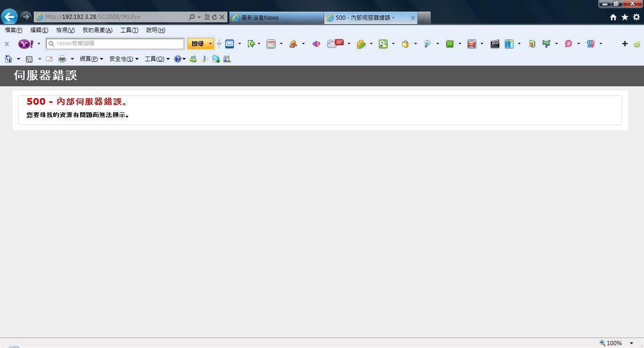Open Favorites star at top right
644x348 pixels.
click(x=625, y=17)
